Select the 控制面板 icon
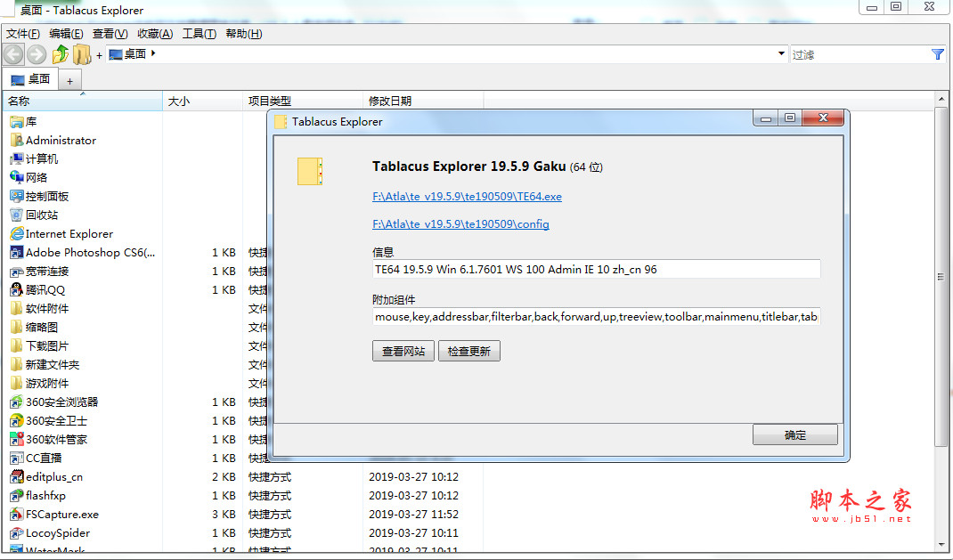The width and height of the screenshot is (953, 560). pyautogui.click(x=17, y=196)
